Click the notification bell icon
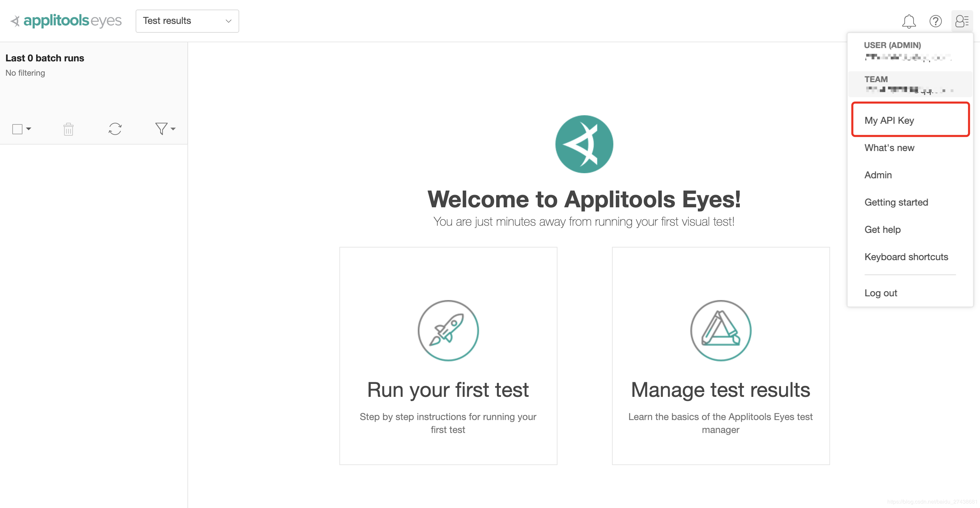This screenshot has height=508, width=980. [x=909, y=21]
